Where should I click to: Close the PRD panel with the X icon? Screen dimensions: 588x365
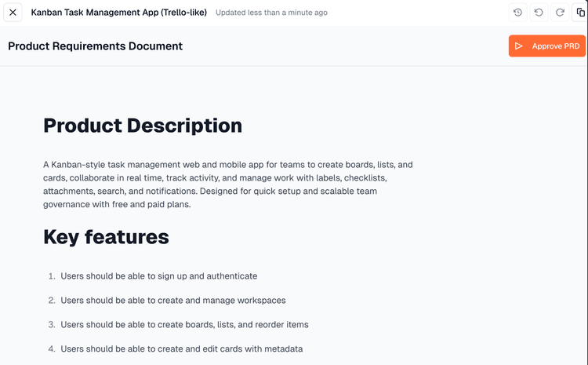[x=13, y=13]
